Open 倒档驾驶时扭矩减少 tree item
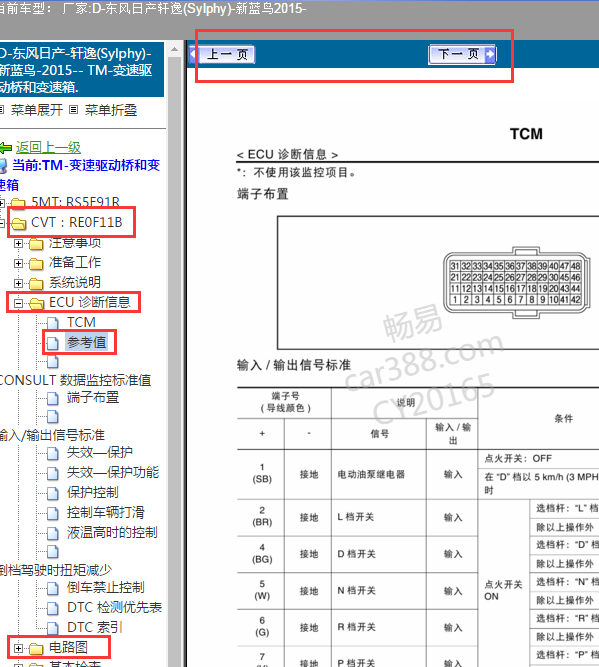 pos(56,570)
